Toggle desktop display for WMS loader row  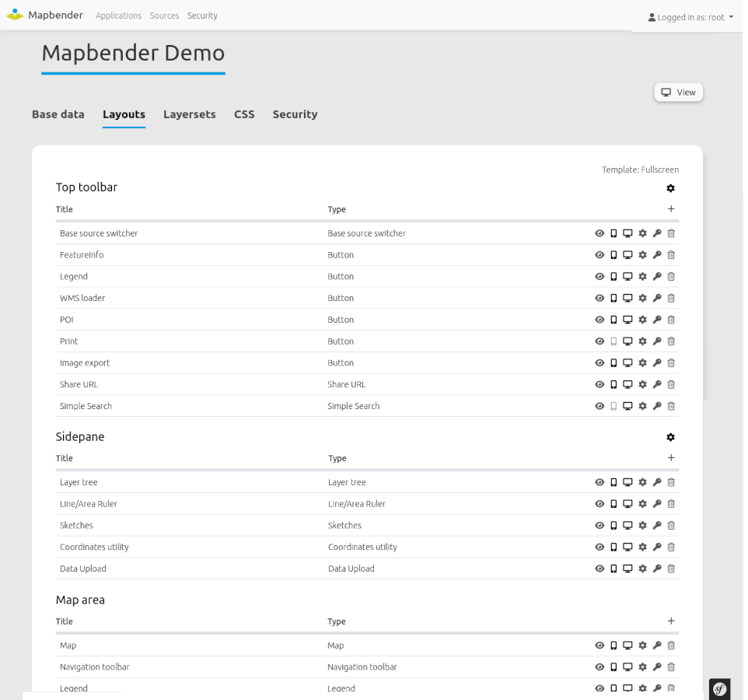[x=627, y=298]
